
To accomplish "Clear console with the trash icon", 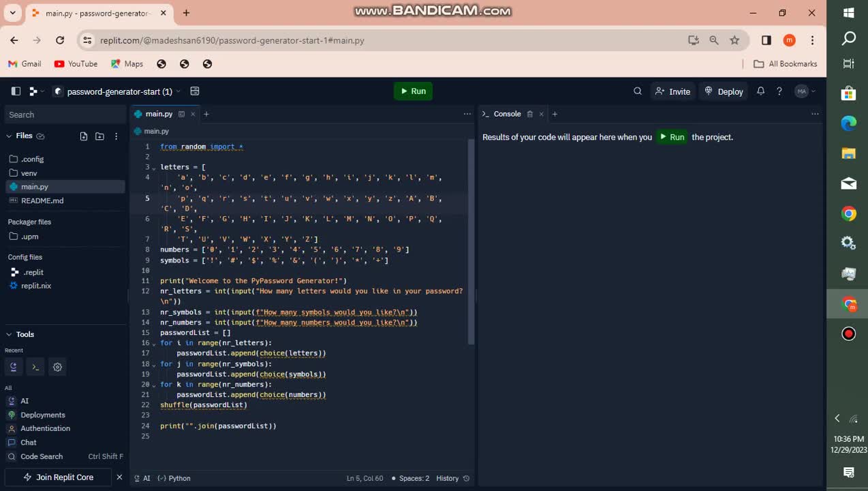I will coord(529,114).
